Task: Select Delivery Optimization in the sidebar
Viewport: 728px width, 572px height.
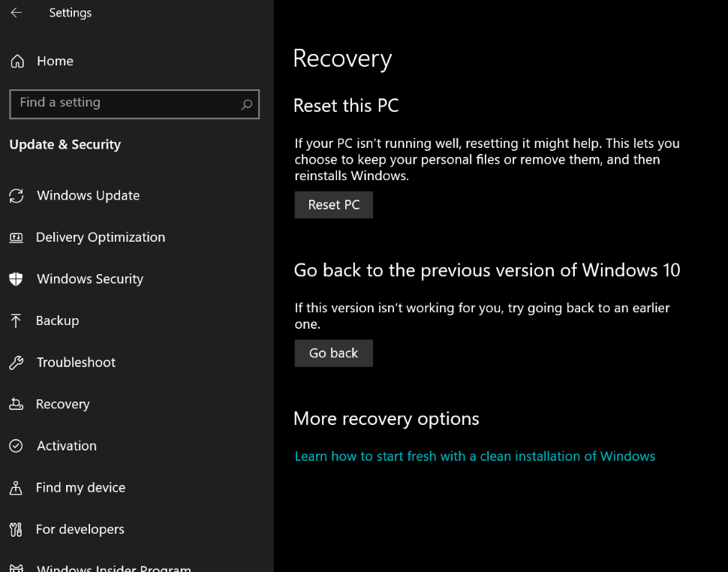Action: [101, 237]
